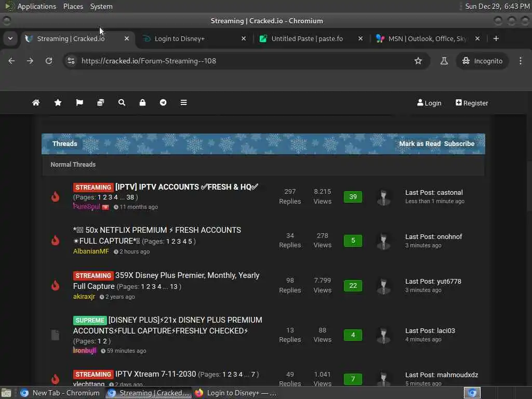The width and height of the screenshot is (532, 399).
Task: Open the Chrome Labs flask icon
Action: [444, 61]
